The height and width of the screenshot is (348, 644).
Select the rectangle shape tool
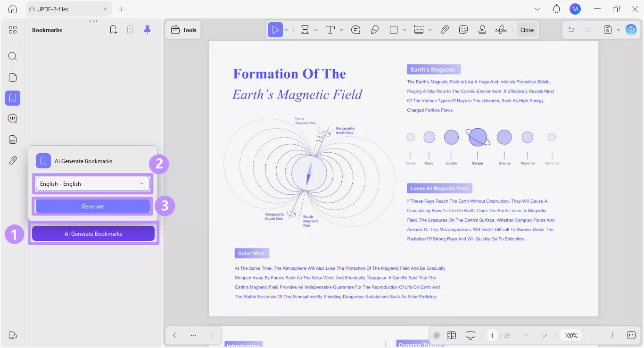pyautogui.click(x=394, y=30)
